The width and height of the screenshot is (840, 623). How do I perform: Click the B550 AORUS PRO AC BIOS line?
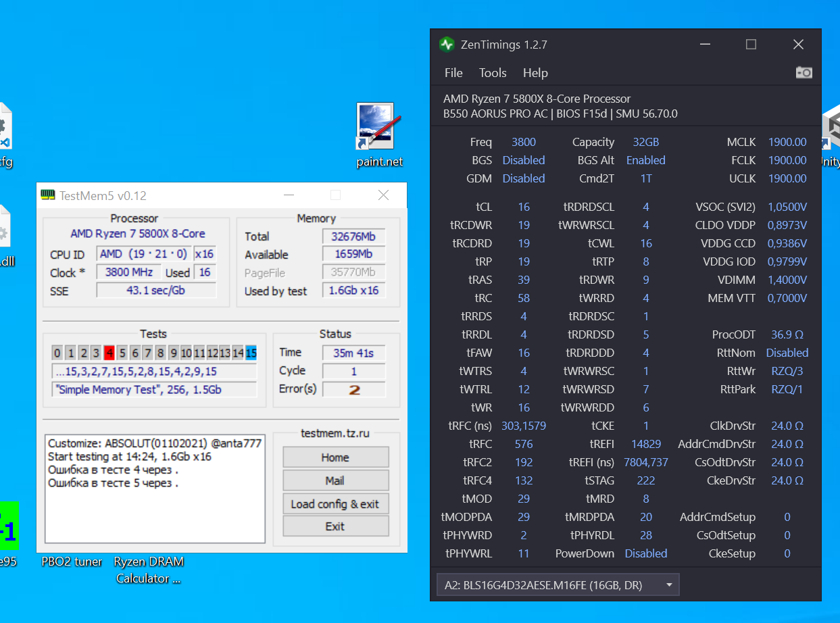(x=560, y=114)
